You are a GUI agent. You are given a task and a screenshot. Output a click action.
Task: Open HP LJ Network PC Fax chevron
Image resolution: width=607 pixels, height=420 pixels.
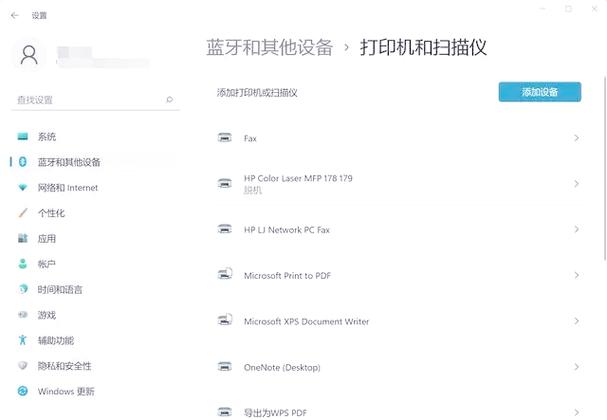(x=576, y=229)
